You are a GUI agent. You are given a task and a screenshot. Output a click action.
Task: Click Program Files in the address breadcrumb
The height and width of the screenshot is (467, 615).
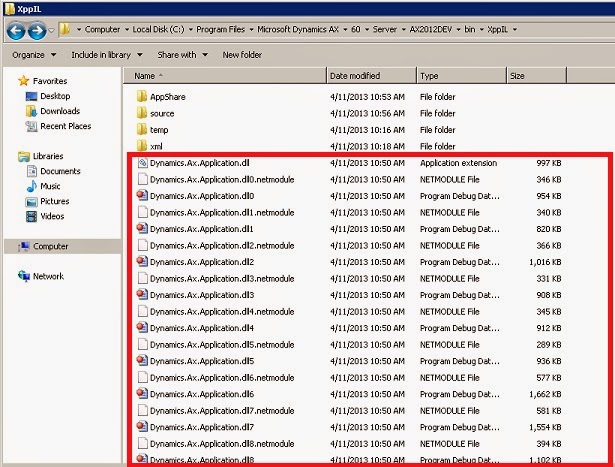pos(220,29)
